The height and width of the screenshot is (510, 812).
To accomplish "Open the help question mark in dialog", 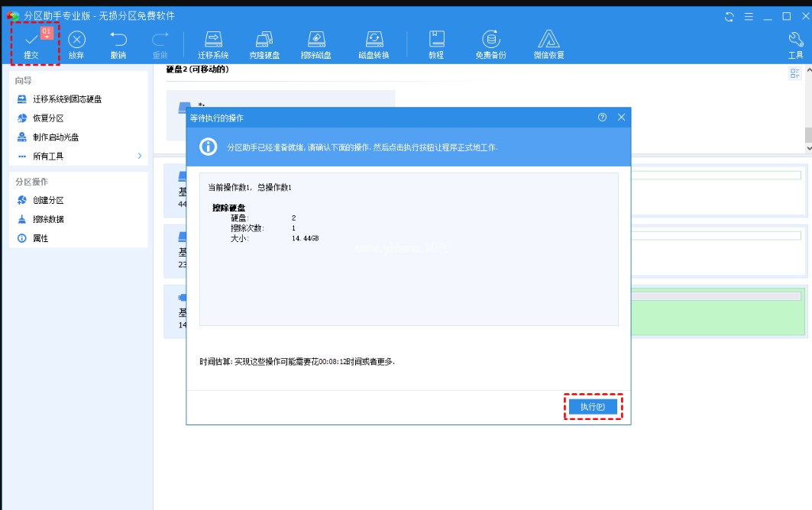I will [x=602, y=117].
